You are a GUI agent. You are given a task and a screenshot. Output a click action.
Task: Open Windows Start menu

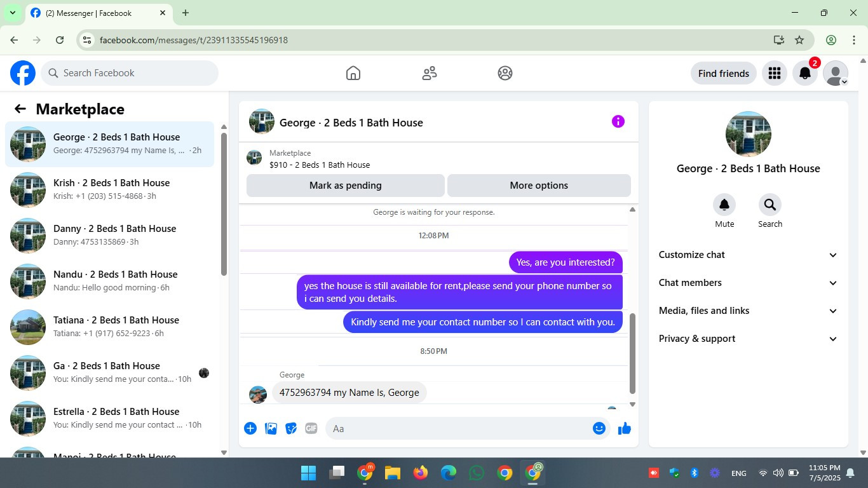[x=308, y=473]
